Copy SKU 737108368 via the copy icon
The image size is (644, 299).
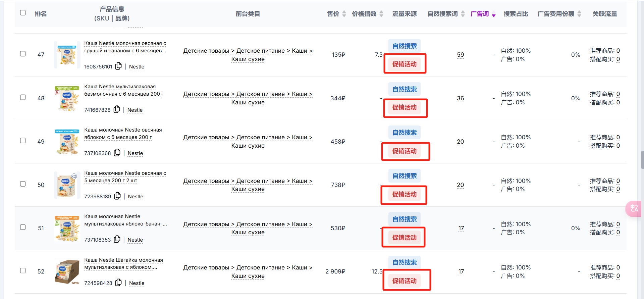tap(117, 153)
